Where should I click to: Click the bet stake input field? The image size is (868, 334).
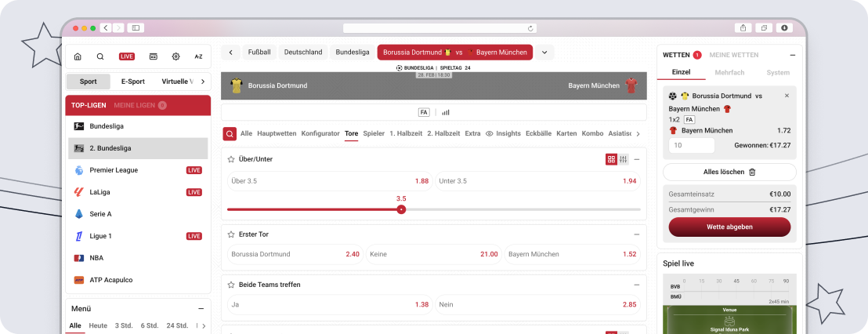[x=691, y=146]
